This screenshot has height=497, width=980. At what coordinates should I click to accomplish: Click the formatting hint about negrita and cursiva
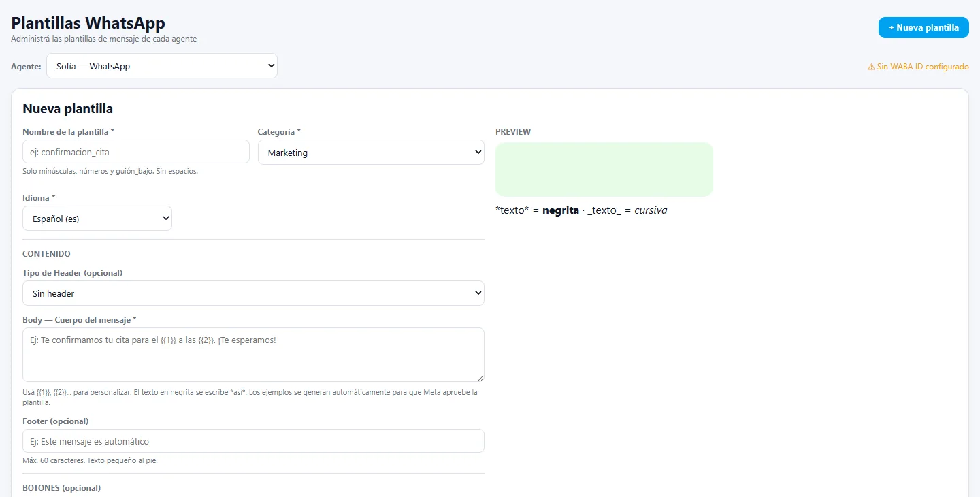click(581, 210)
